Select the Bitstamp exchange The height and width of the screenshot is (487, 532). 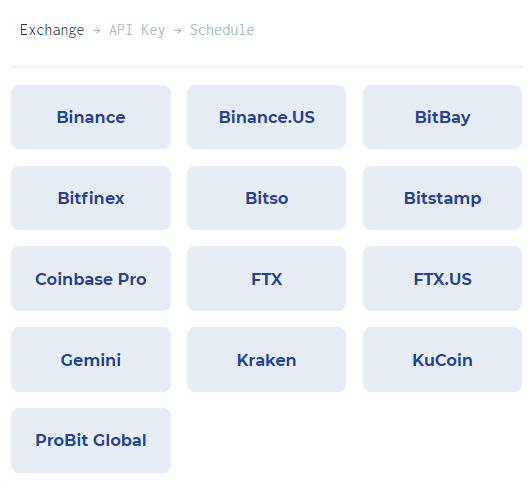point(442,198)
